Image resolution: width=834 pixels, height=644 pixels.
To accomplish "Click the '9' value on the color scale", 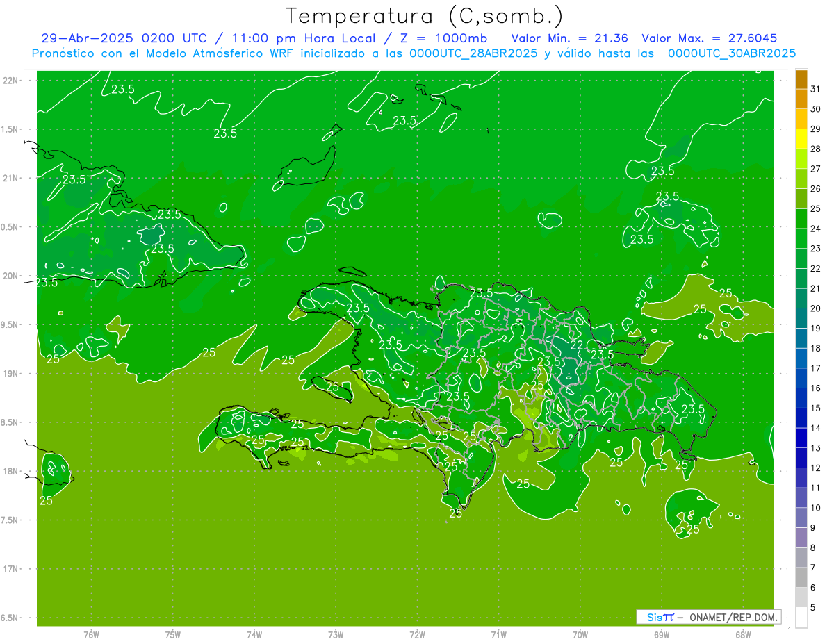I will [813, 528].
